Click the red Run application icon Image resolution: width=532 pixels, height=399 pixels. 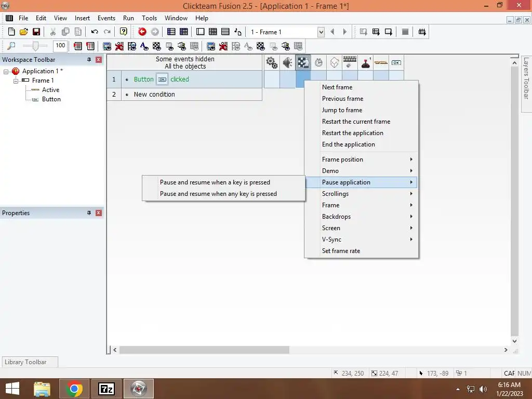pos(142,32)
